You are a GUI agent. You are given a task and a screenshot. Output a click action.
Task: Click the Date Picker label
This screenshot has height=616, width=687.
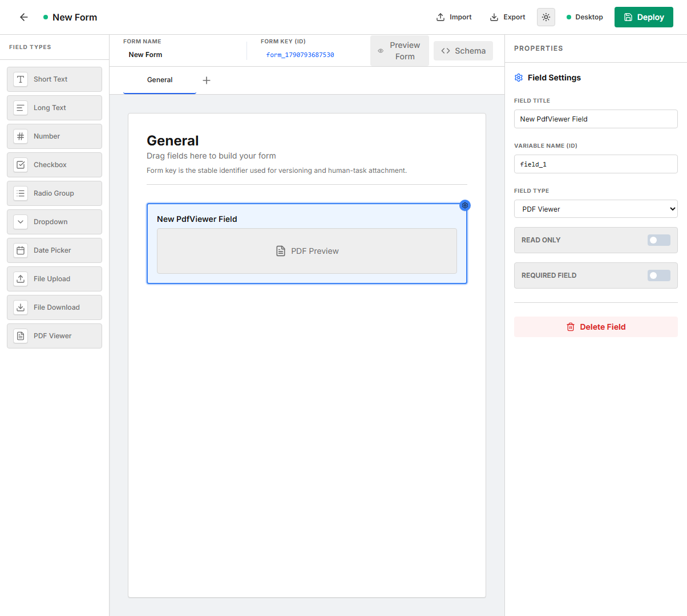(x=52, y=250)
